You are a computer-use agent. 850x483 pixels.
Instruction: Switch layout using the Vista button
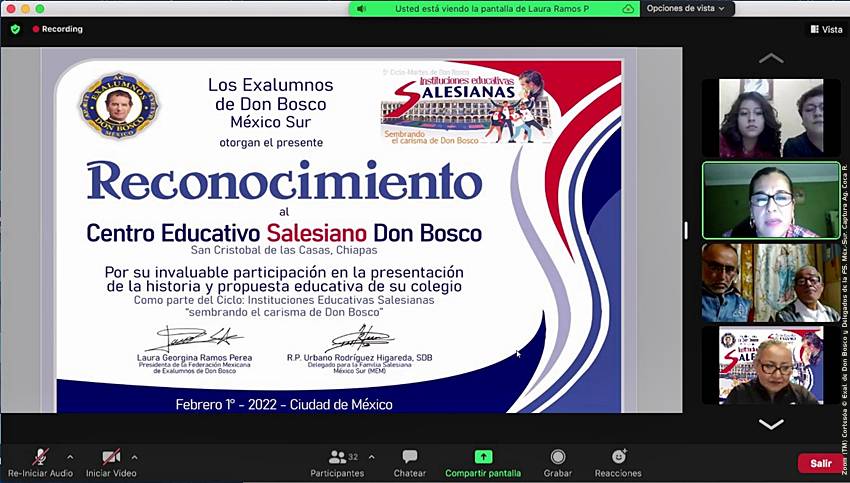[826, 30]
